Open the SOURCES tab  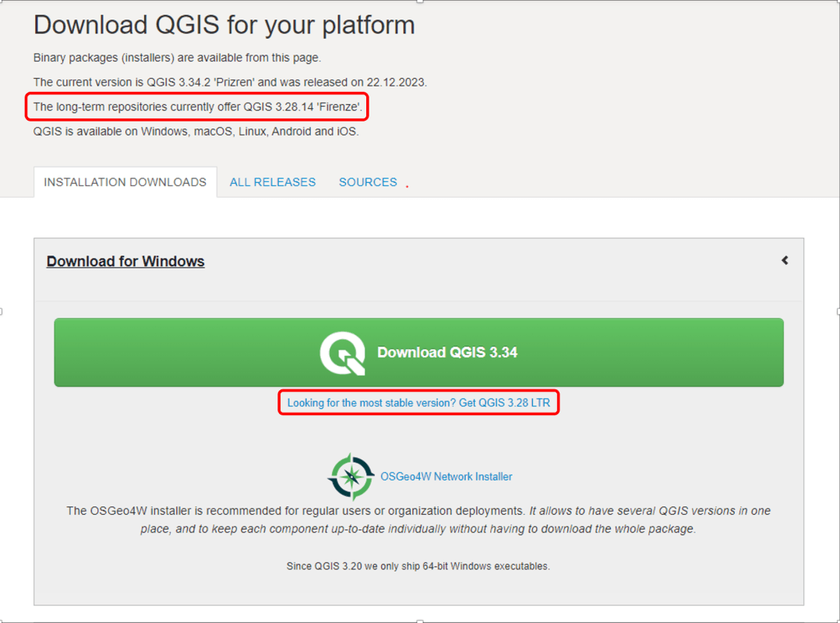(368, 181)
